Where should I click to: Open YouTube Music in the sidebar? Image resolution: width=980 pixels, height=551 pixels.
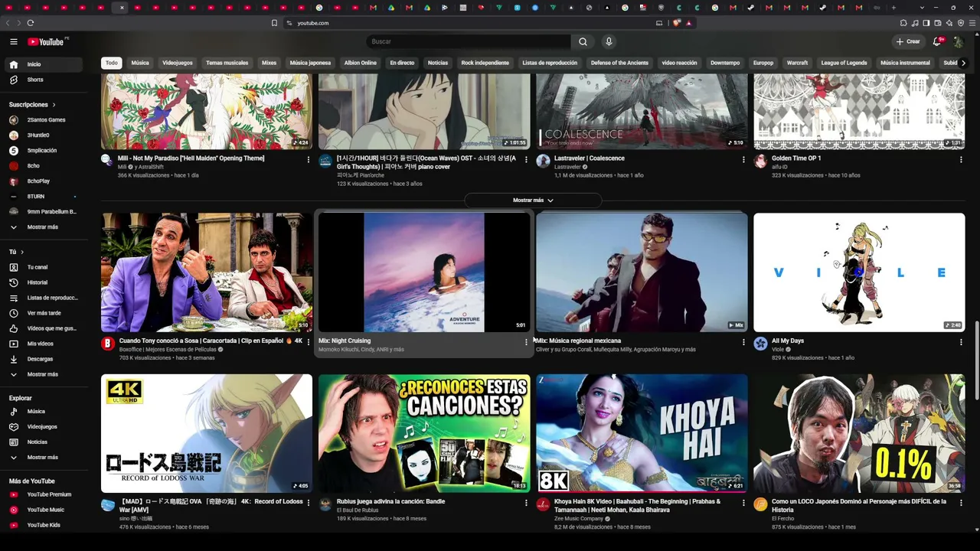(44, 510)
